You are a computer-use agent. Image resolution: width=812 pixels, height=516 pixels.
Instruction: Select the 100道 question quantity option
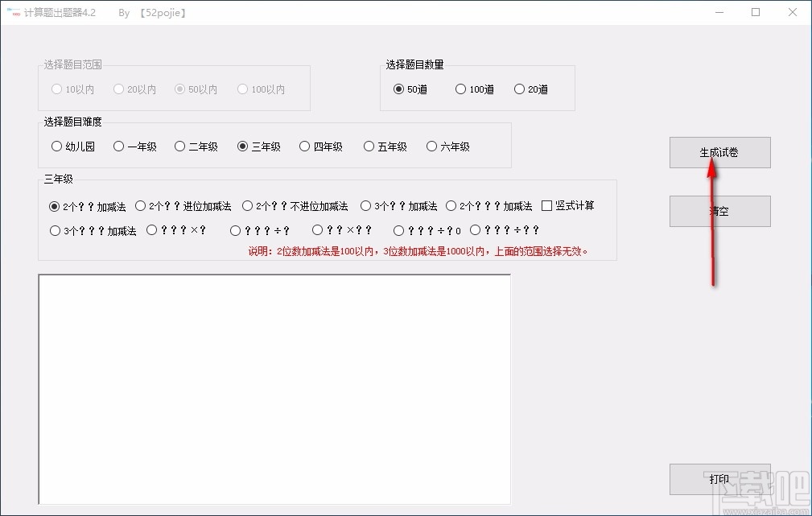point(460,89)
